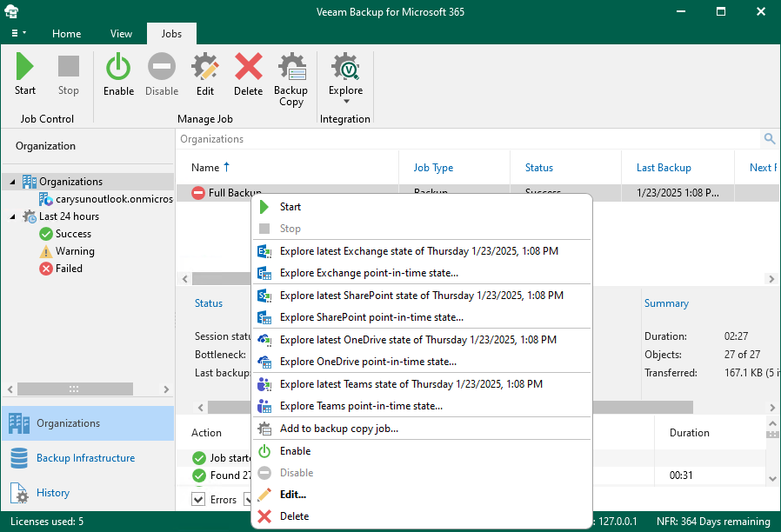The image size is (781, 532).
Task: Click the Duration column header in action log
Action: pos(690,433)
